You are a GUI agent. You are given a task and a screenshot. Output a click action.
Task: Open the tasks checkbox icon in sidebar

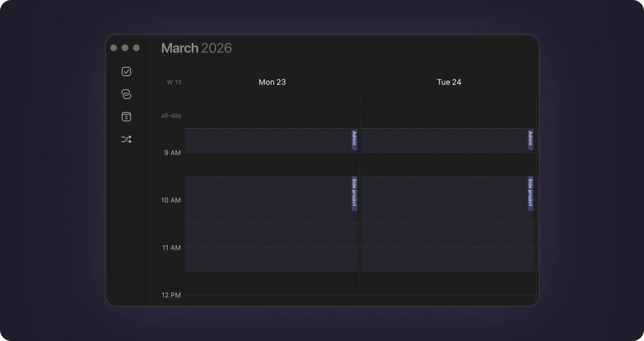126,72
